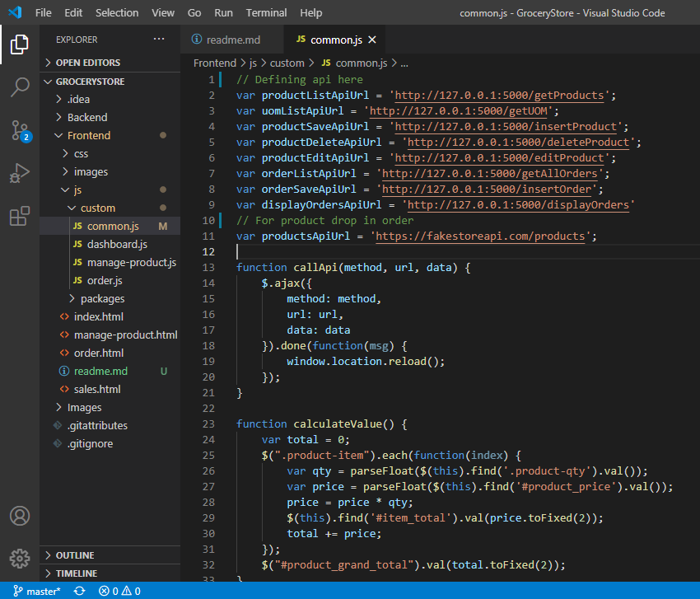Select the common.js editor tab
The width and height of the screenshot is (700, 599).
coord(335,40)
